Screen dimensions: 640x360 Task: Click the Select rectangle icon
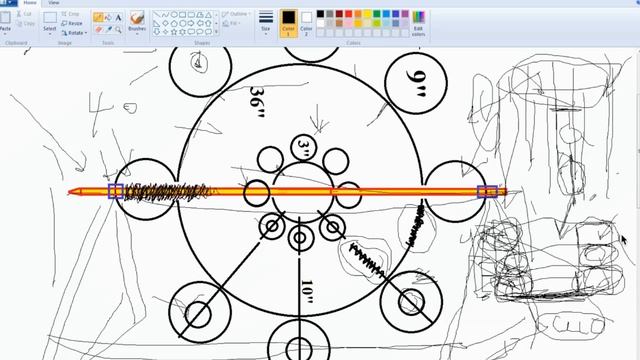(x=50, y=17)
